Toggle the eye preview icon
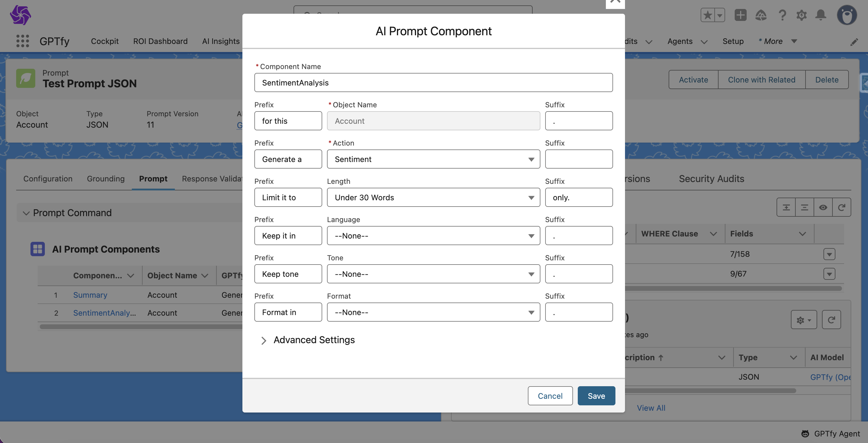Screen dimensions: 868x443 point(823,207)
